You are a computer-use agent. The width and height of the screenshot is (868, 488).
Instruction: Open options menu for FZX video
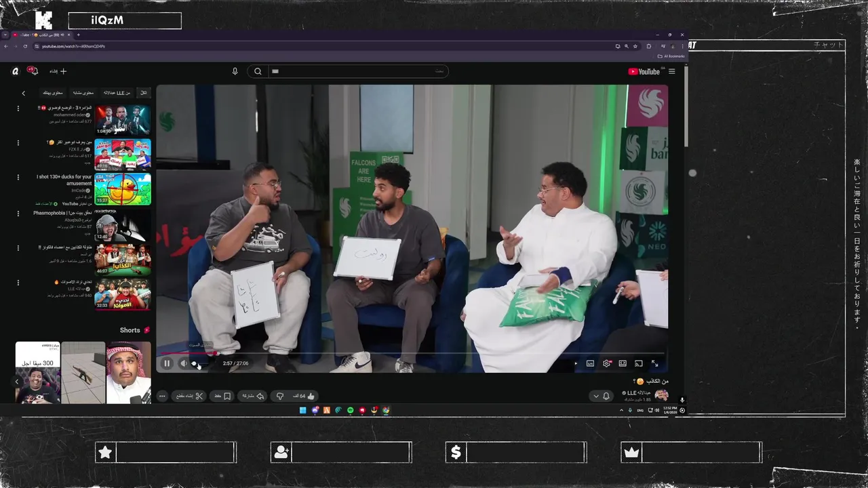point(18,143)
